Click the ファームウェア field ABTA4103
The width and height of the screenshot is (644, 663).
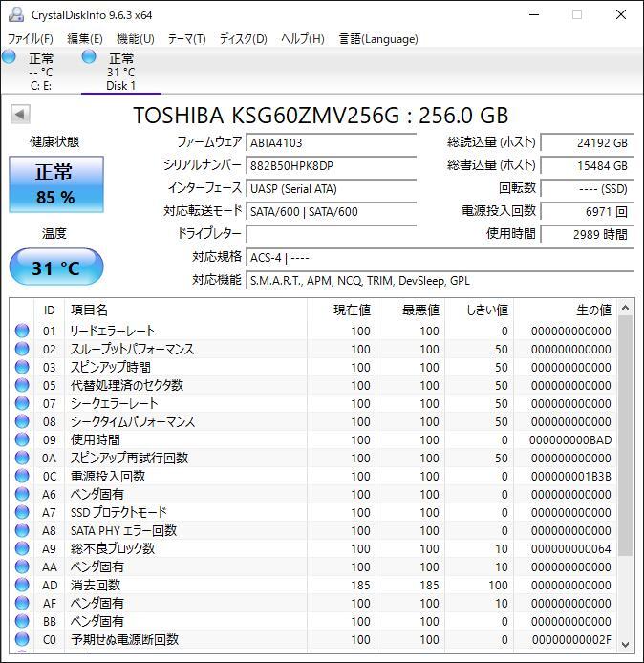[332, 143]
